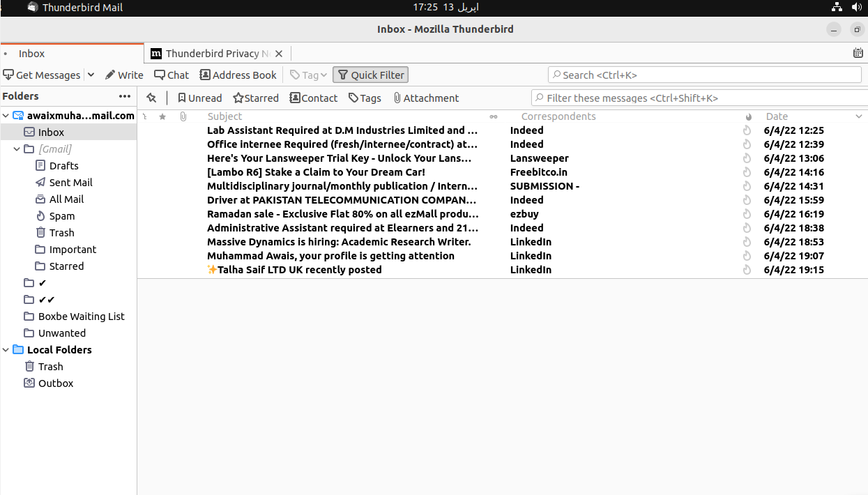Open the Address Book
The height and width of the screenshot is (495, 868).
(x=238, y=75)
